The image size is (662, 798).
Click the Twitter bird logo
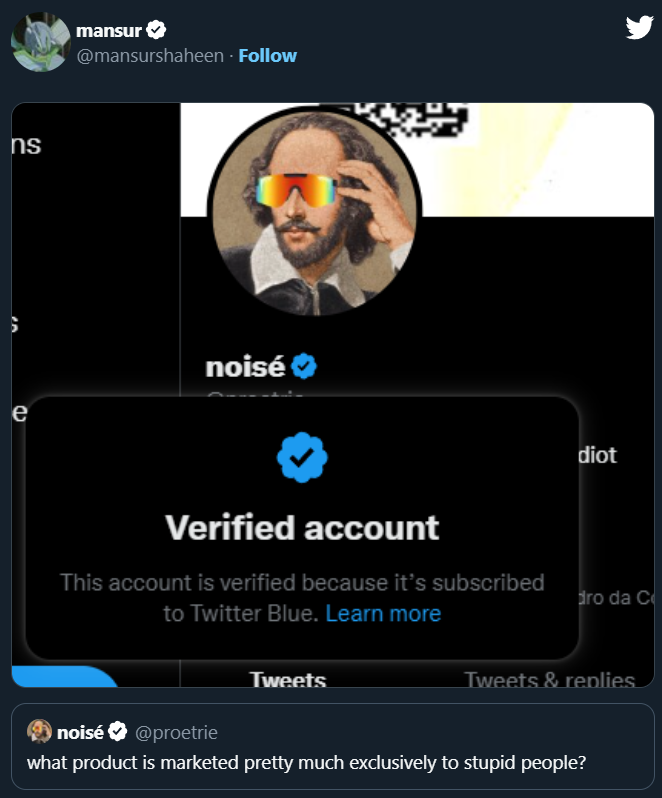coord(638,28)
